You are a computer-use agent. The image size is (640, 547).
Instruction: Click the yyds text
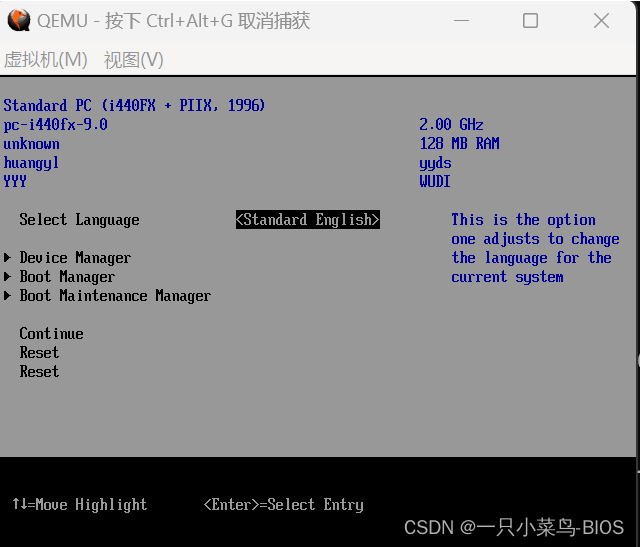tap(436, 163)
